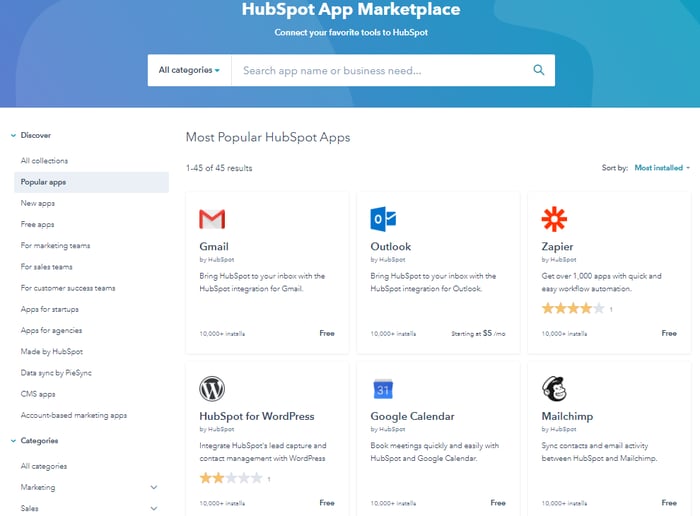Open the Sort by Most installed dropdown
The width and height of the screenshot is (700, 516).
click(x=662, y=168)
